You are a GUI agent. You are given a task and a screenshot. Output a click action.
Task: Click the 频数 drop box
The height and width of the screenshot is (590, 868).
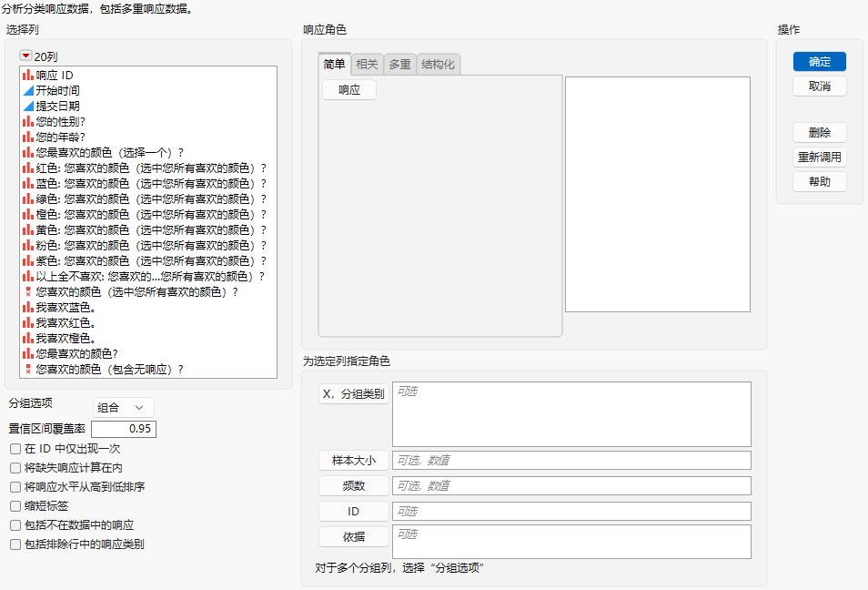click(x=571, y=486)
